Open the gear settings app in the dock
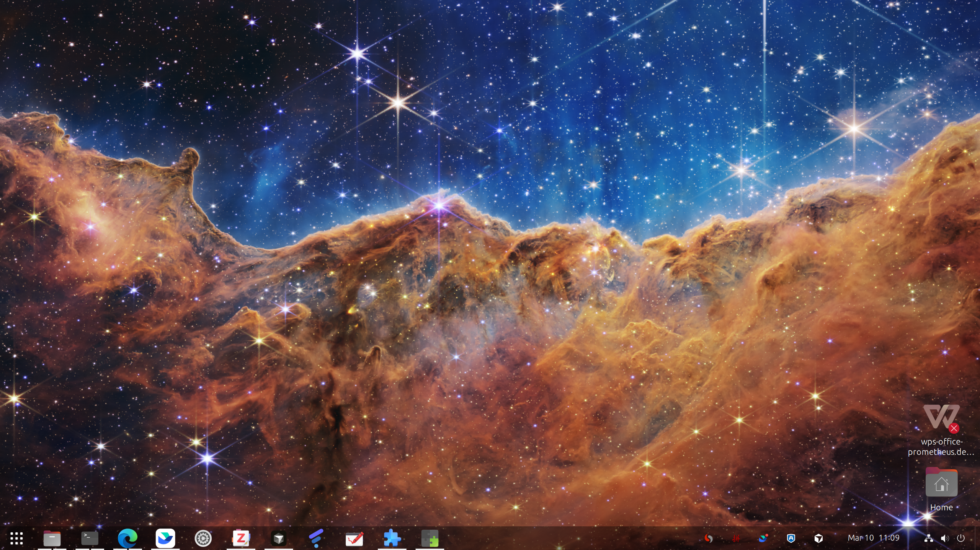This screenshot has width=980, height=550. coord(203,538)
